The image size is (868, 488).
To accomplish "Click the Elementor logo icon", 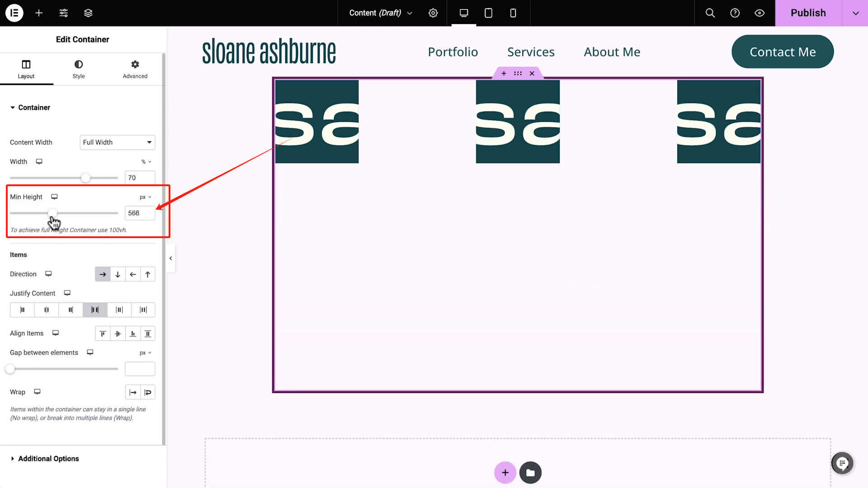I will (x=14, y=13).
